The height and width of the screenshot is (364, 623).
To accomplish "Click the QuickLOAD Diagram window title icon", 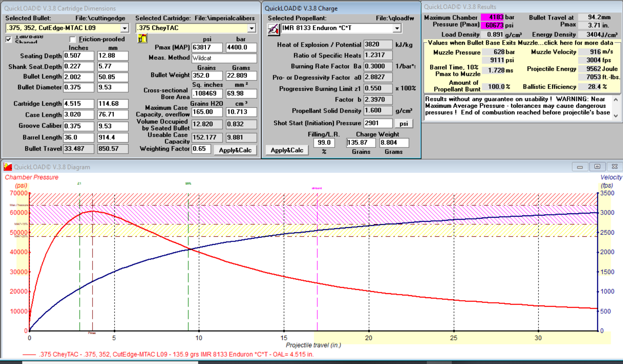I will click(x=8, y=167).
